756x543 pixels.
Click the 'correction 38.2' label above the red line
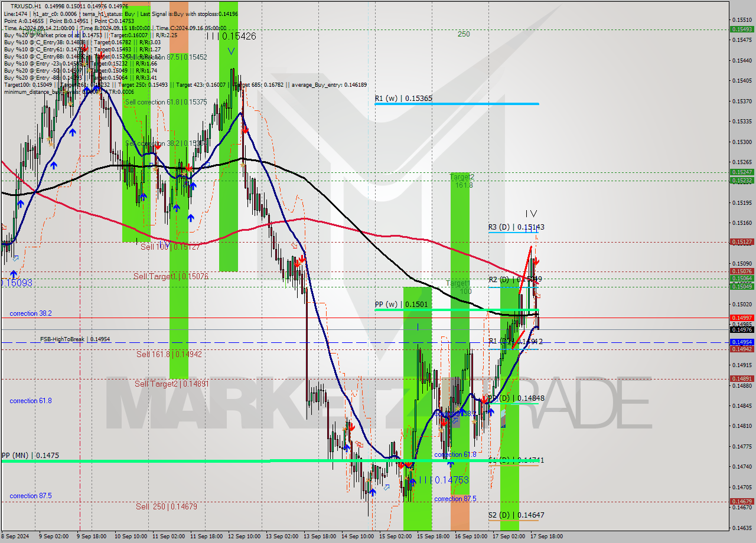pos(31,313)
